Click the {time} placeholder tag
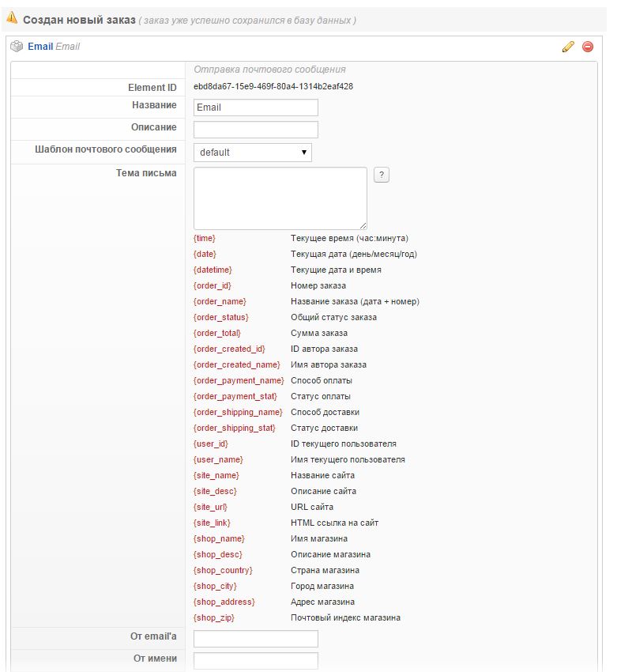This screenshot has height=672, width=617. point(205,238)
